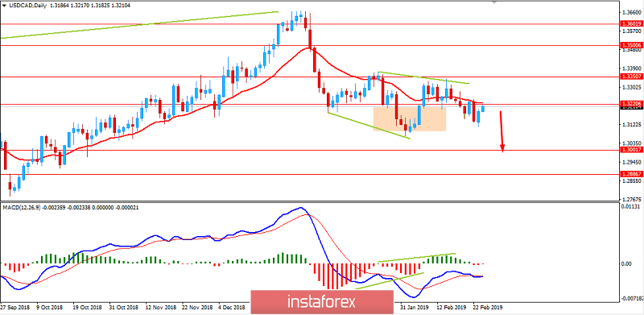
Task: Click the 12 Feb 2019 date label
Action: [451, 307]
